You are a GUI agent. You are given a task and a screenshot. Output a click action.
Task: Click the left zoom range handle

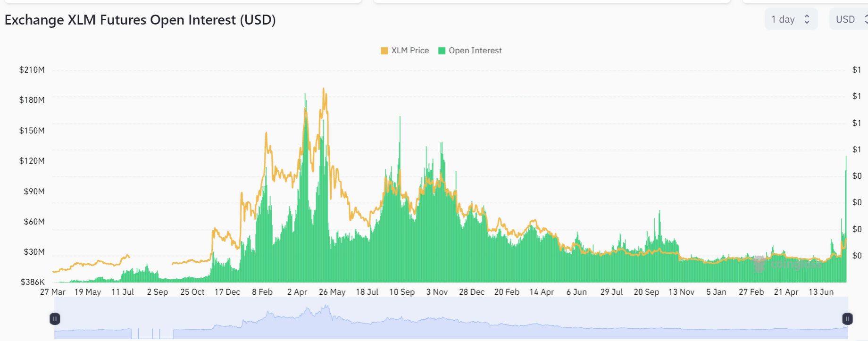click(x=55, y=319)
